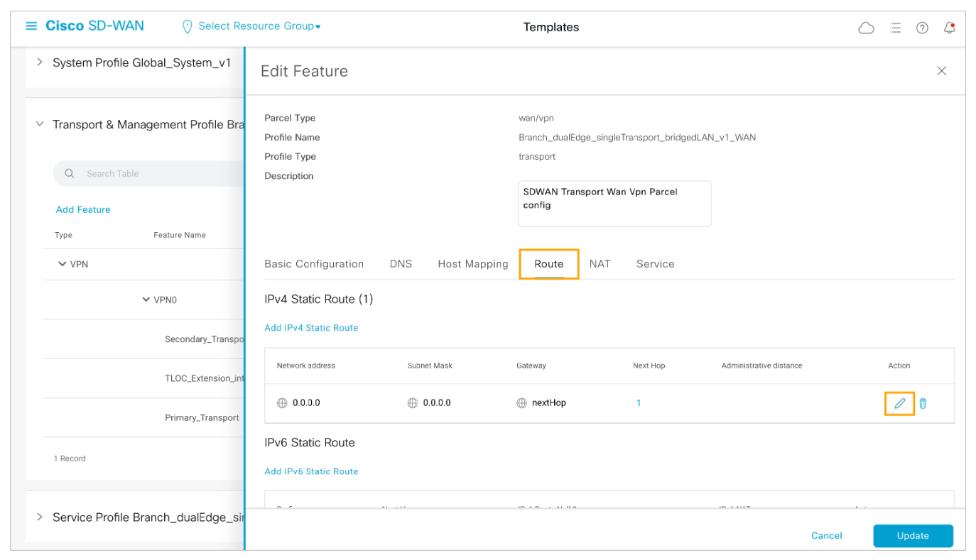
Task: Expand the Service Profile Branch section
Action: coord(40,517)
